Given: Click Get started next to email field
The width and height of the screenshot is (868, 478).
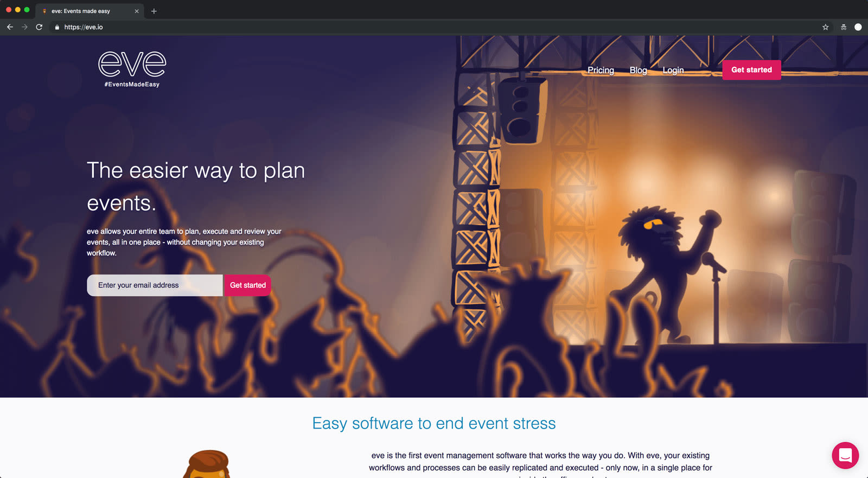Looking at the screenshot, I should [248, 285].
